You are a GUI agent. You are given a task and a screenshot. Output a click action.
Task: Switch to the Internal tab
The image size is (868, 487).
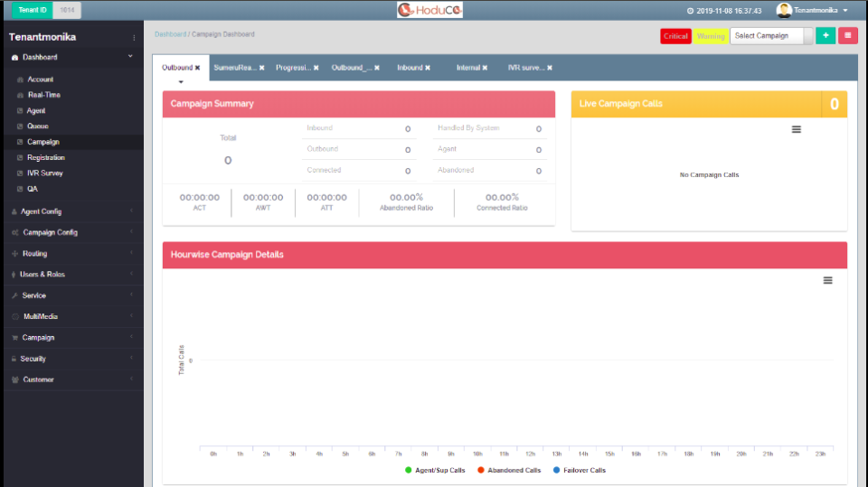(x=467, y=68)
